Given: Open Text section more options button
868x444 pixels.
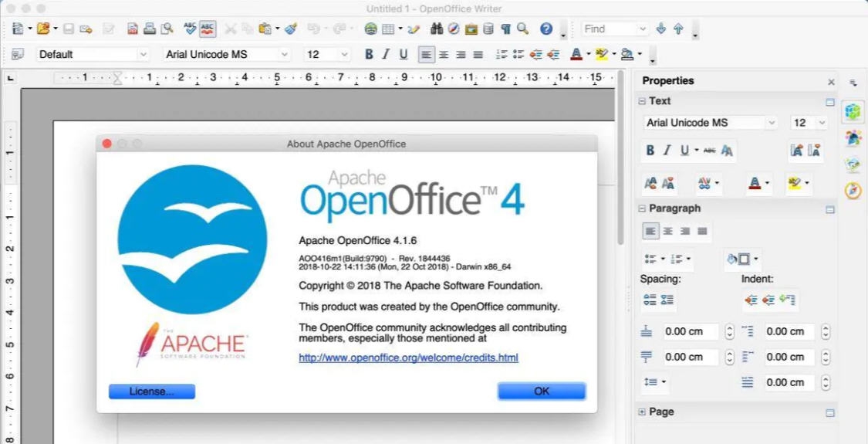Looking at the screenshot, I should 829,102.
